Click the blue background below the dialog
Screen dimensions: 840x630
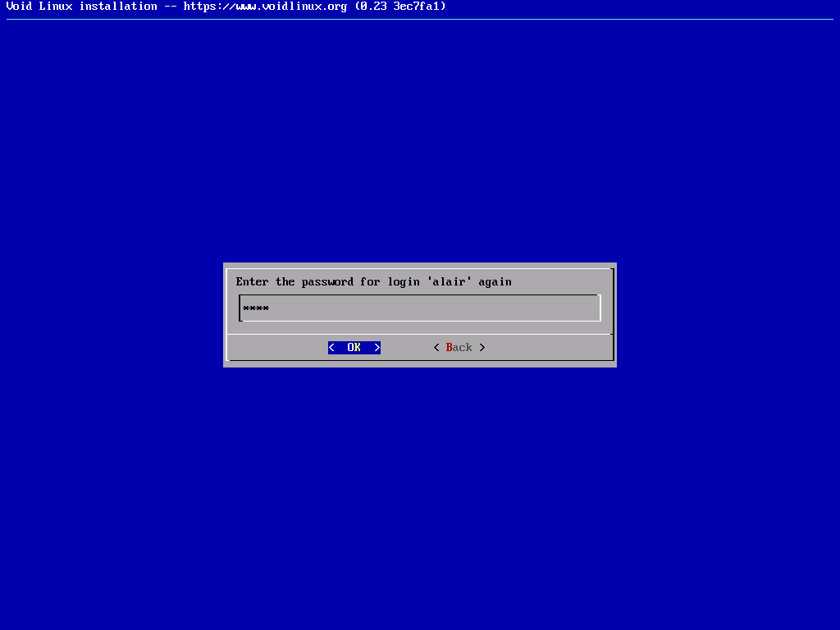pyautogui.click(x=420, y=492)
